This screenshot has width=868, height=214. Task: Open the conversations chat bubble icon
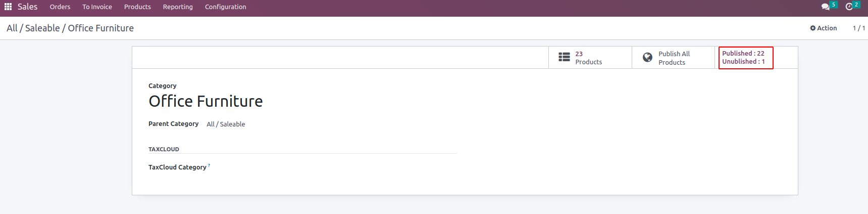pos(826,7)
